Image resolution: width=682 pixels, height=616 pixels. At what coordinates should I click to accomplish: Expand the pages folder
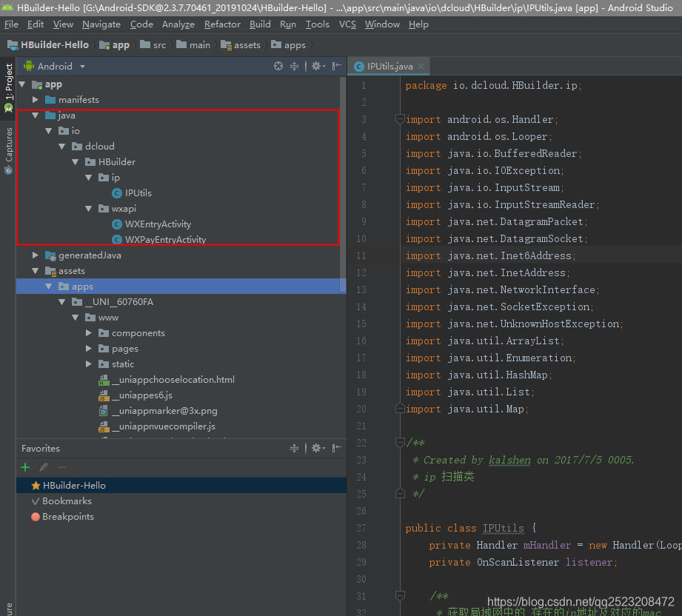(89, 349)
